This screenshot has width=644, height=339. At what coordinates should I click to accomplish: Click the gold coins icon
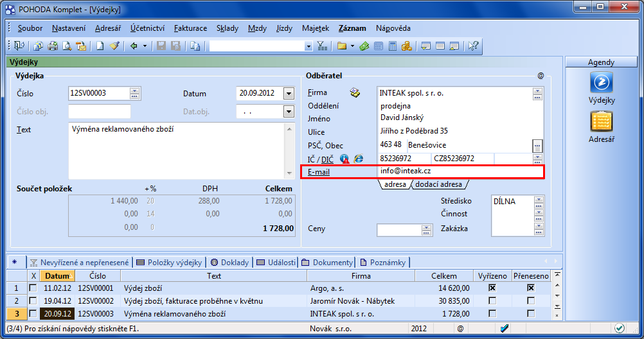click(x=407, y=46)
